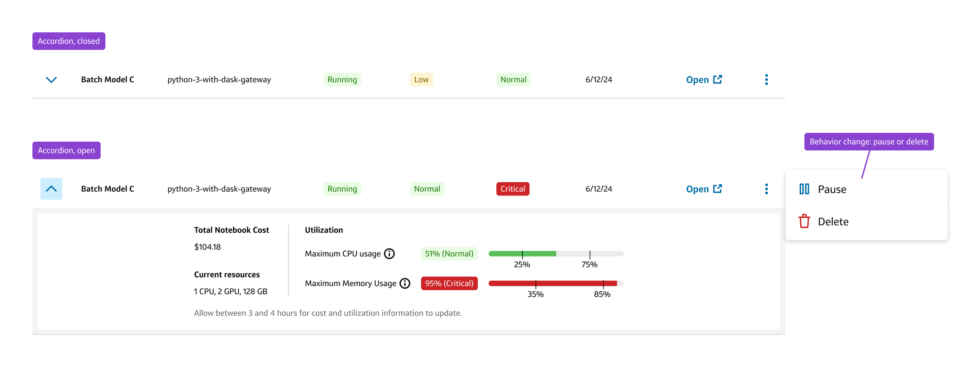
Task: Expand the closed Batch Model C accordion row
Action: coord(51,80)
